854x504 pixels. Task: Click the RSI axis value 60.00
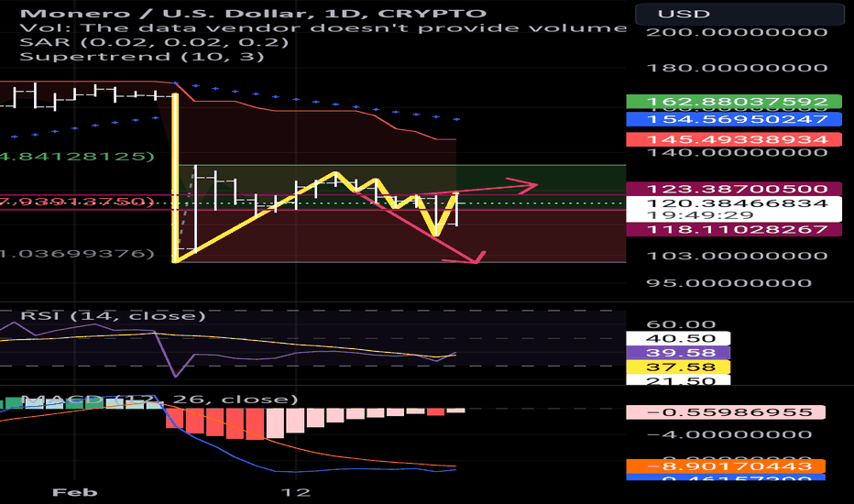tap(681, 324)
